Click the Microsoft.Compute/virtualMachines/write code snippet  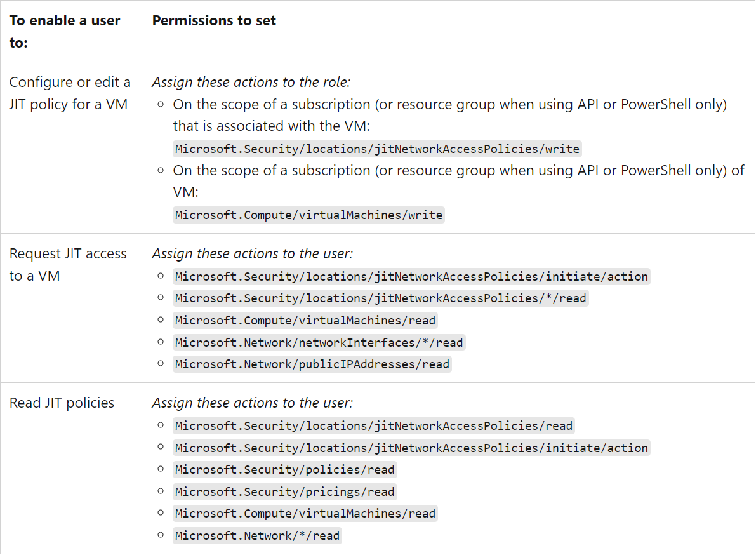(x=308, y=215)
